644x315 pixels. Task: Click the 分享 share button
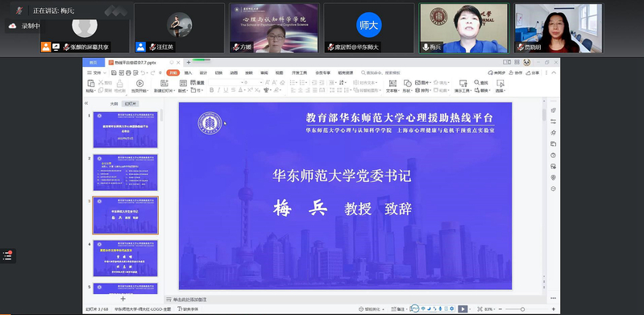533,73
